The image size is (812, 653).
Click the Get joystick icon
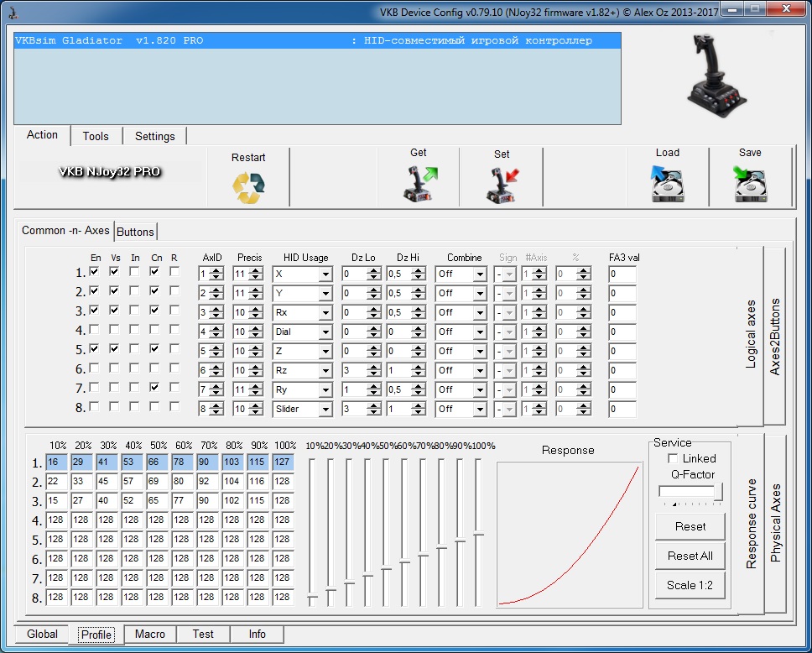420,184
